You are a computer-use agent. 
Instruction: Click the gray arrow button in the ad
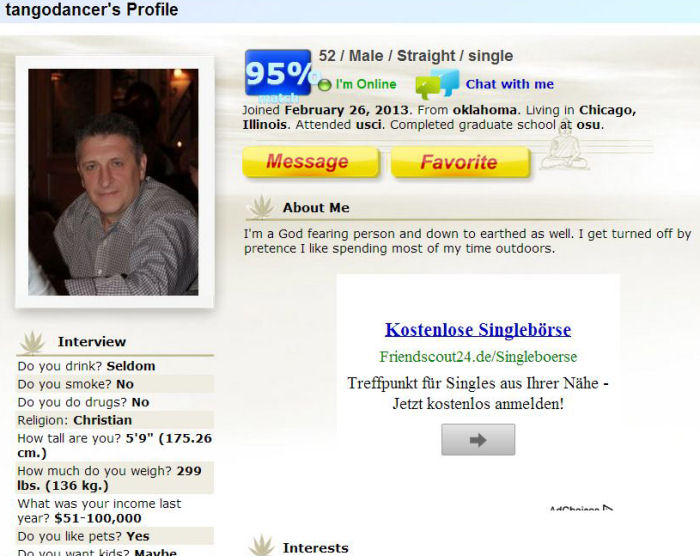tap(478, 439)
